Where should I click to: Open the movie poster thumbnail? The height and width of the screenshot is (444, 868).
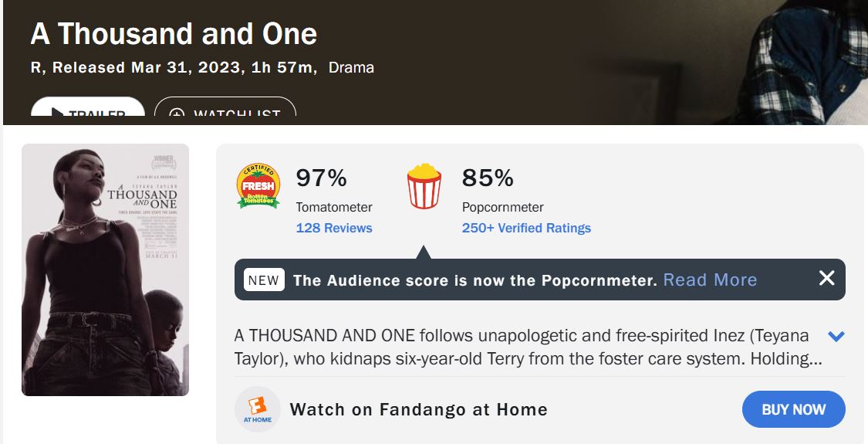click(x=105, y=269)
